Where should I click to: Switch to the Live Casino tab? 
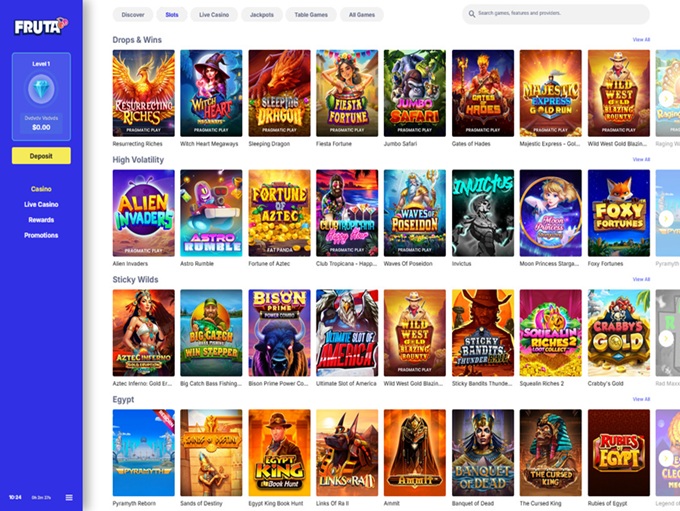[x=214, y=14]
